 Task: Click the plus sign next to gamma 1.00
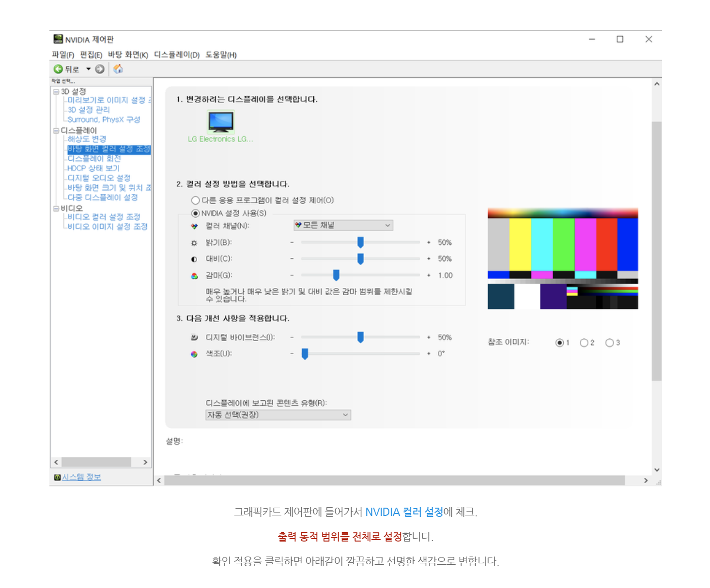[x=429, y=275]
